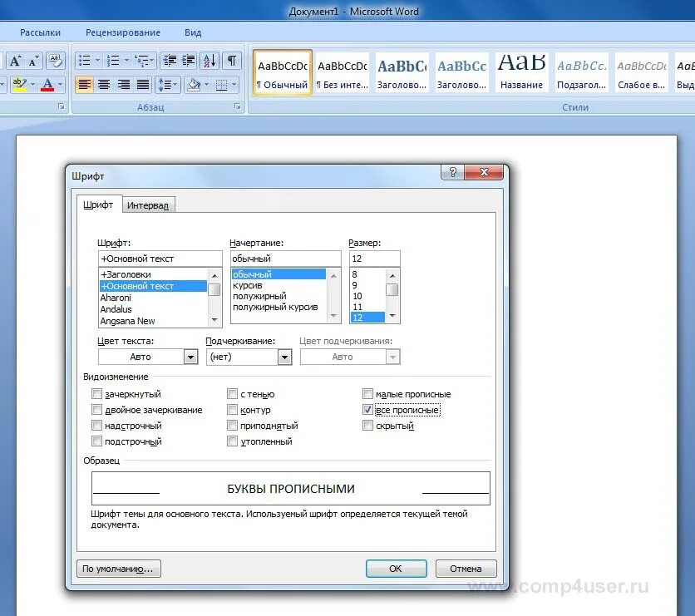Uncheck все прописные checkbox
The image size is (695, 616).
pyautogui.click(x=367, y=410)
